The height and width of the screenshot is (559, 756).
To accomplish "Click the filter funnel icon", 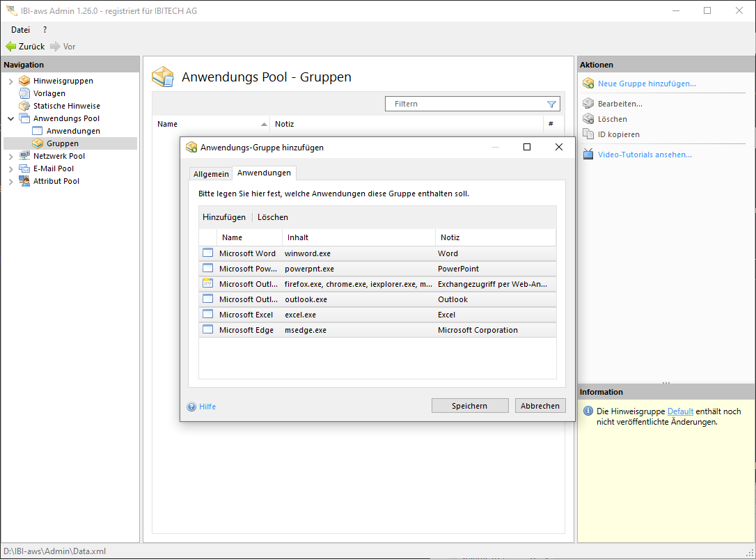I will pos(551,104).
